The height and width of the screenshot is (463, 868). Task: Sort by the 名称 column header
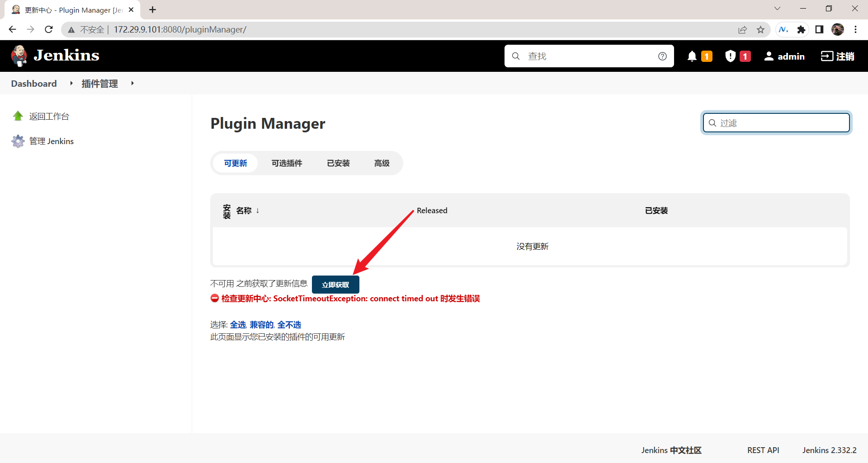248,210
